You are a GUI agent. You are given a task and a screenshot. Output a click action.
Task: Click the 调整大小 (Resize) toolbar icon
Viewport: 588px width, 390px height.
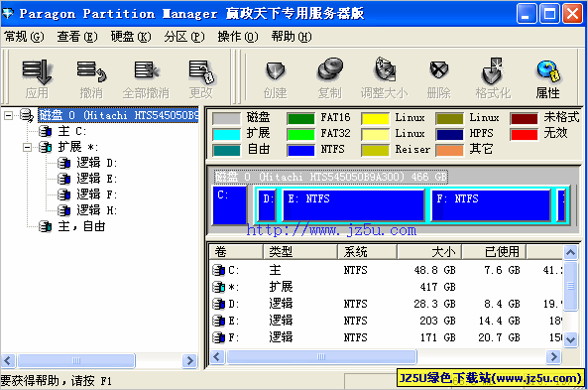coord(385,69)
